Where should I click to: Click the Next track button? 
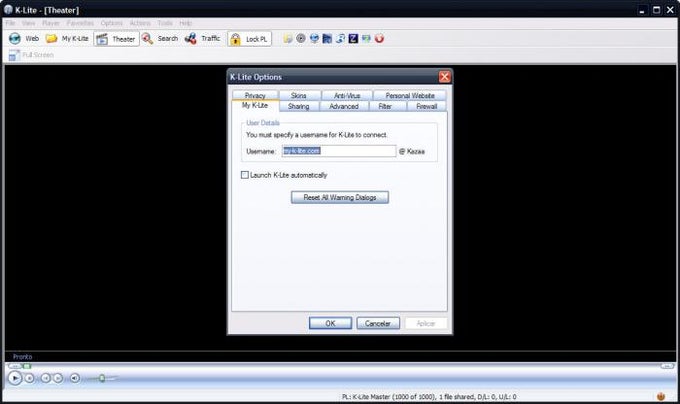tap(58, 378)
